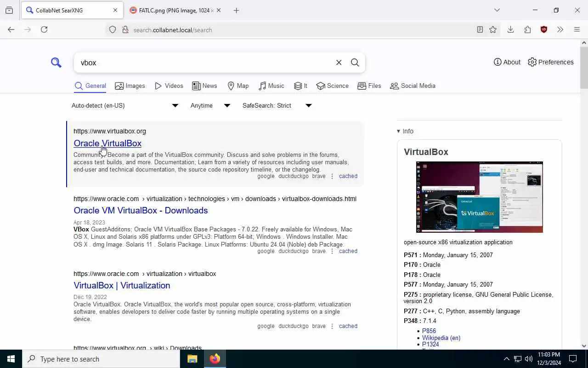Open cached link for Virtualization result
Screen dimensions: 588x368
point(348,326)
